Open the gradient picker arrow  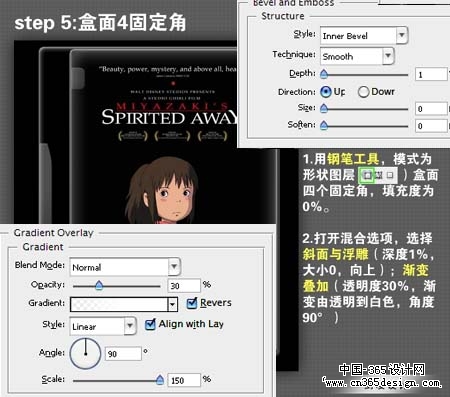coord(172,304)
